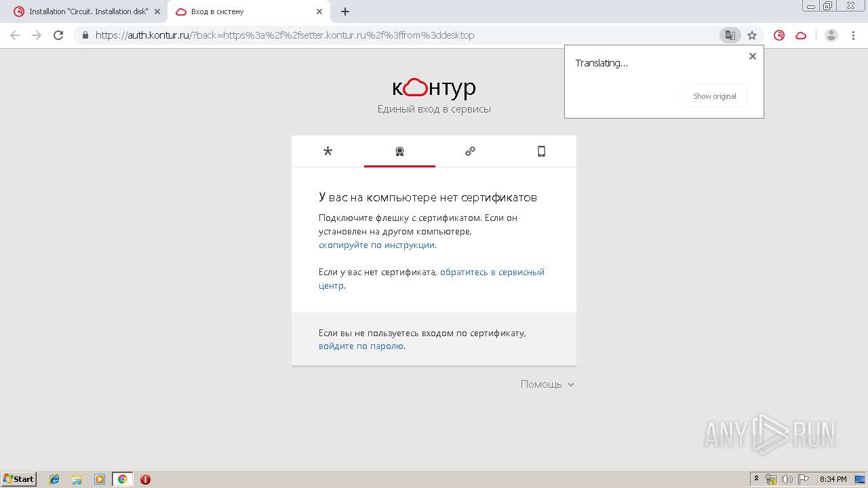Launch Internet Explorer from the taskbar
868x488 pixels.
(54, 479)
